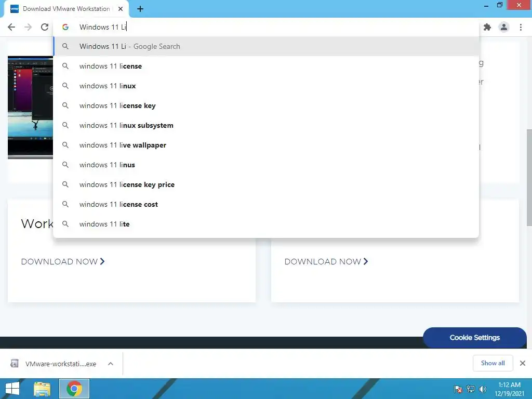This screenshot has width=532, height=399.
Task: Open the downloaded VMware-workstati....exe file
Action: pyautogui.click(x=60, y=364)
